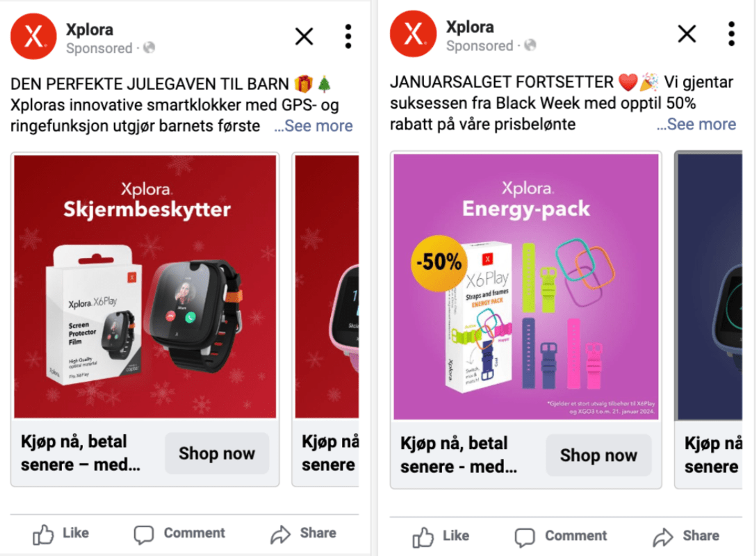This screenshot has height=556, width=756.
Task: Open the three-dot options menu on the Januarsalget ad
Action: (x=731, y=34)
